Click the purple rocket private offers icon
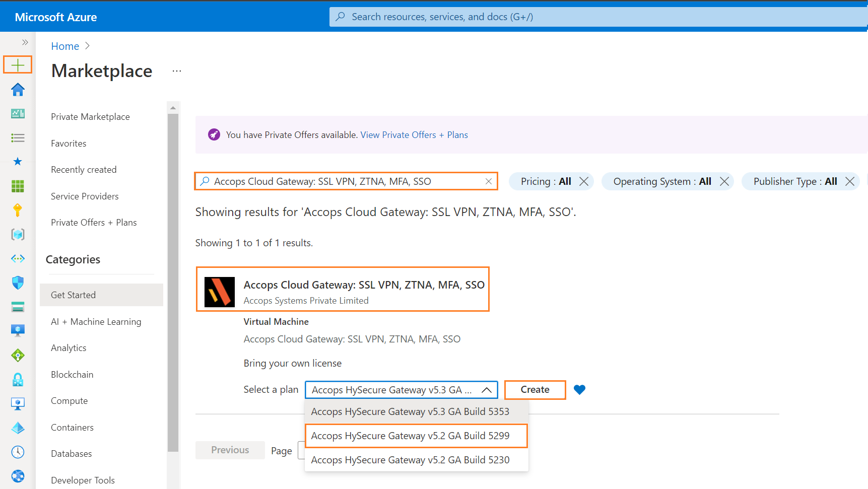 point(214,135)
